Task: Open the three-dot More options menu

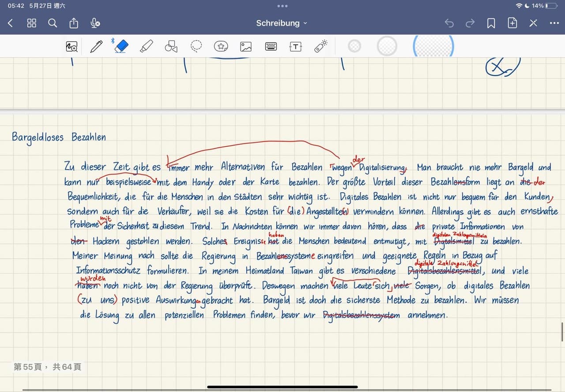Action: tap(554, 23)
